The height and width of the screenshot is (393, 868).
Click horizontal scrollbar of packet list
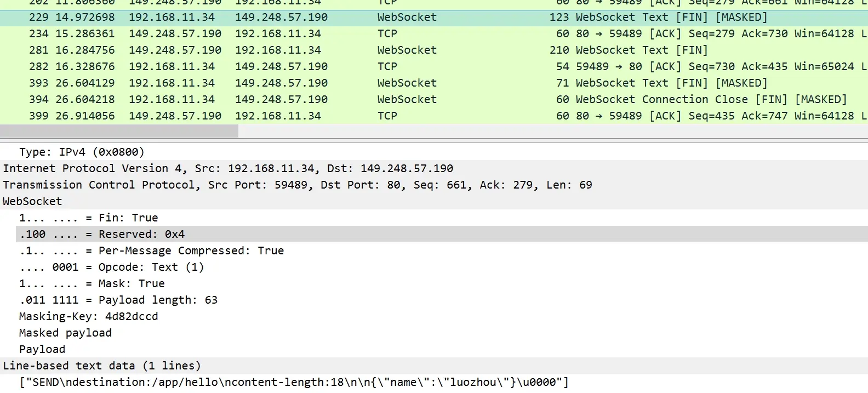[x=119, y=131]
